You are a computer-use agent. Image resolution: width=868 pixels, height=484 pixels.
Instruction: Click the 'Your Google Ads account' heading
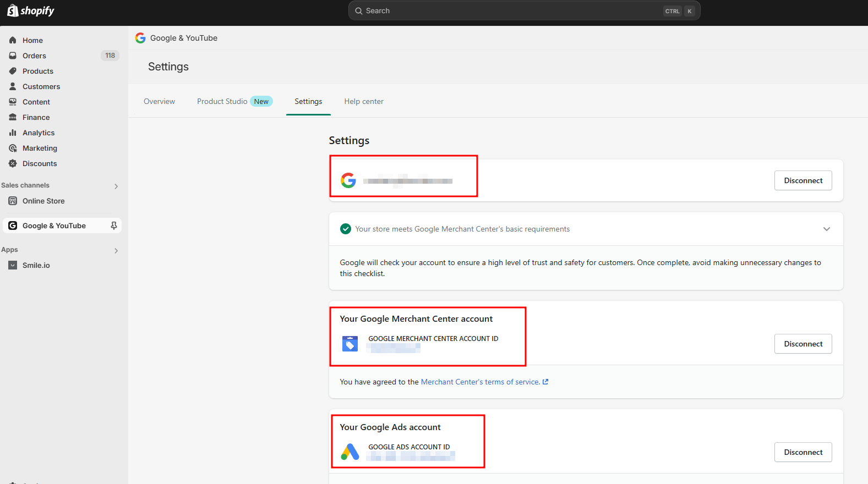[390, 427]
